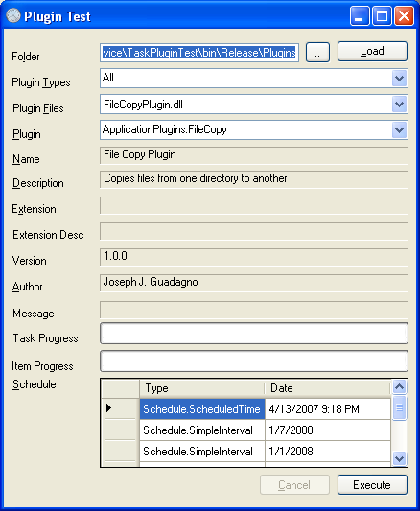Viewport: 420px width, 511px height.
Task: Expand the Plugin Files dropdown
Action: click(x=399, y=105)
